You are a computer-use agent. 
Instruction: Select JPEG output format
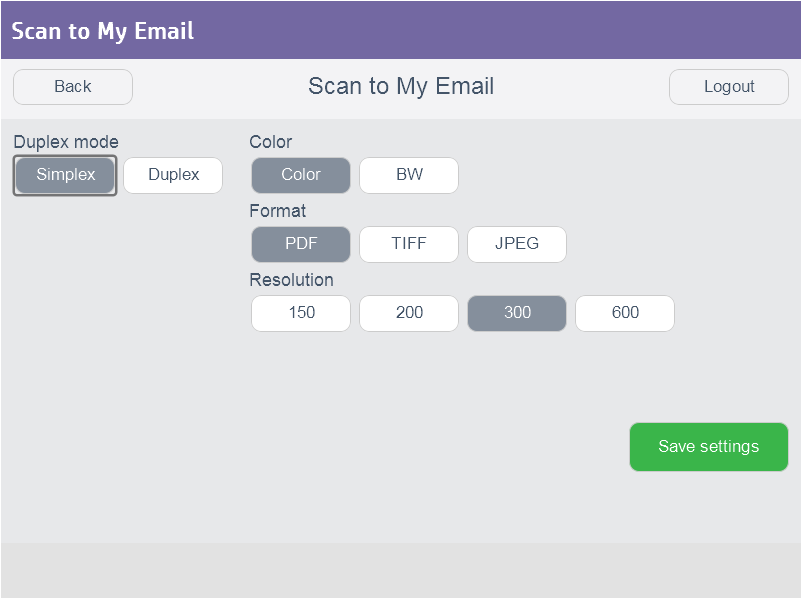[516, 244]
